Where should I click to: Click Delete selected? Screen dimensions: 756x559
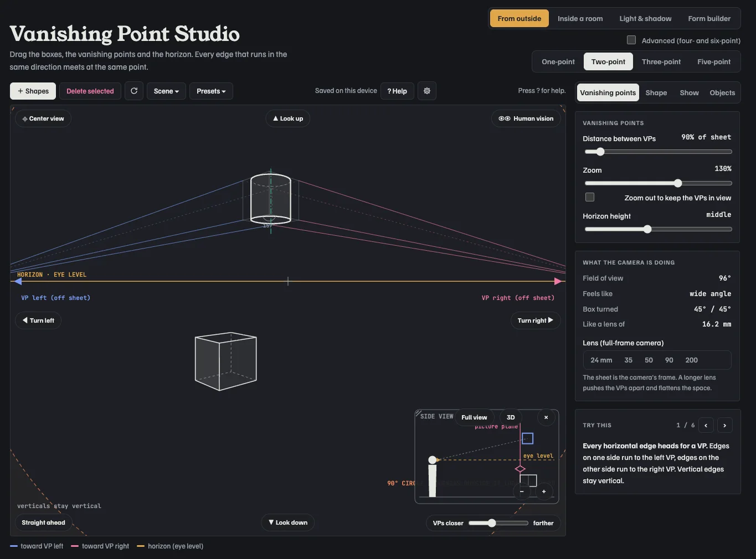click(90, 91)
